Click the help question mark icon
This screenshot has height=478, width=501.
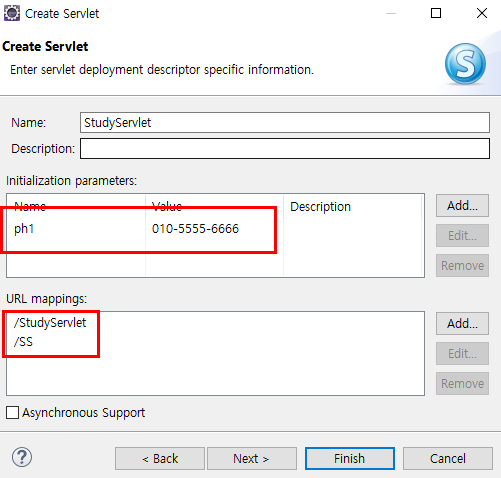(22, 458)
